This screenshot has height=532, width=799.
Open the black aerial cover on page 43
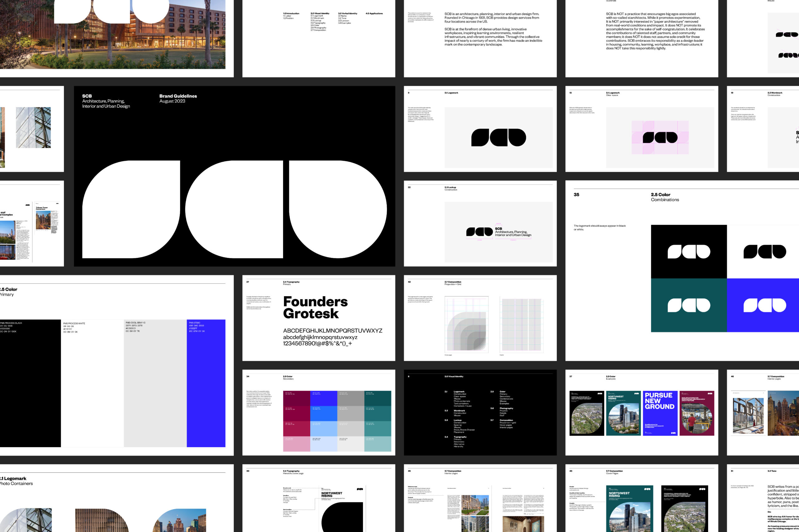coord(684,509)
